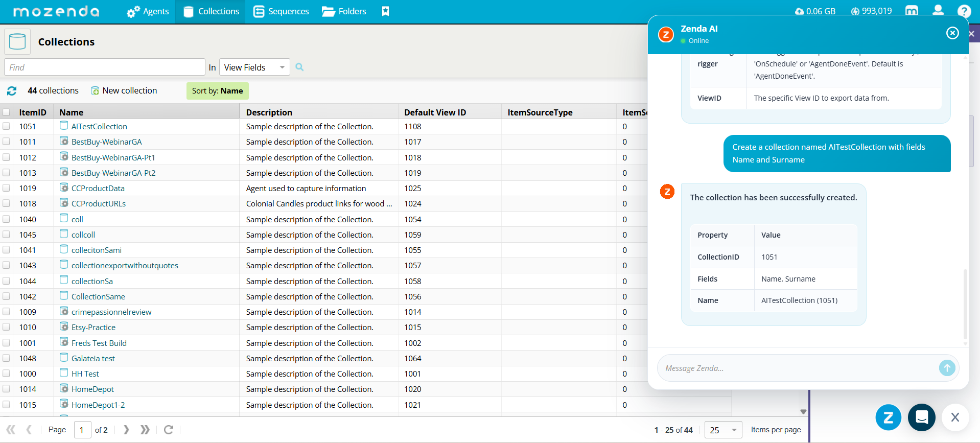Sort by the ItemSourceType column header
The width and height of the screenshot is (980, 443).
tap(540, 112)
